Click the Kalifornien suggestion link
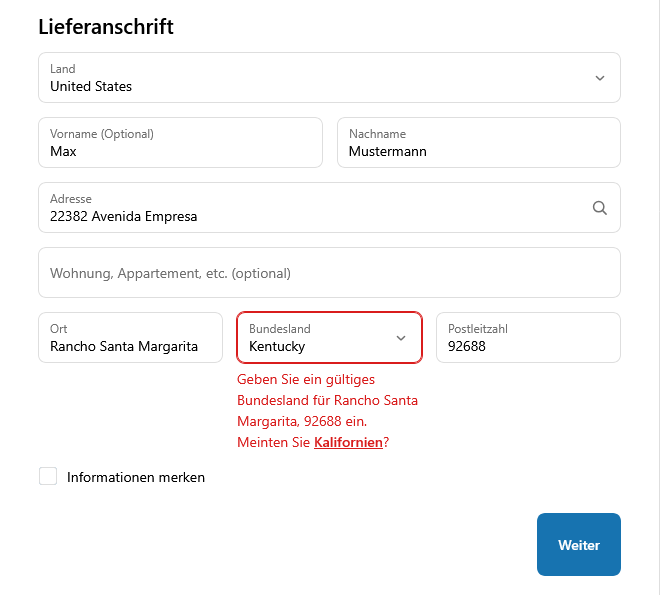 pyautogui.click(x=348, y=442)
